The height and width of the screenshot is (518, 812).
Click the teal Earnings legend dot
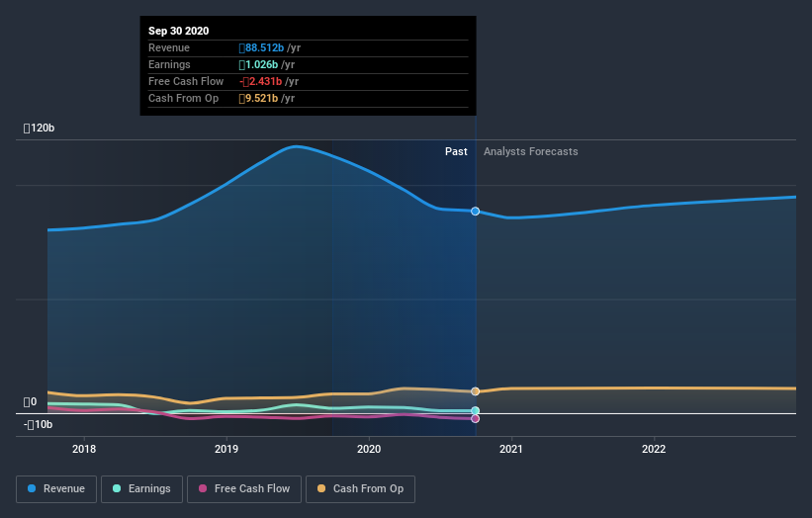117,488
